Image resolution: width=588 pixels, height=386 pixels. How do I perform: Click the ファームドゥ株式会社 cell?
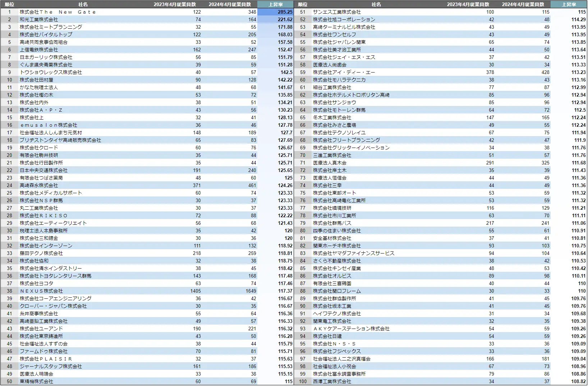[43, 351]
